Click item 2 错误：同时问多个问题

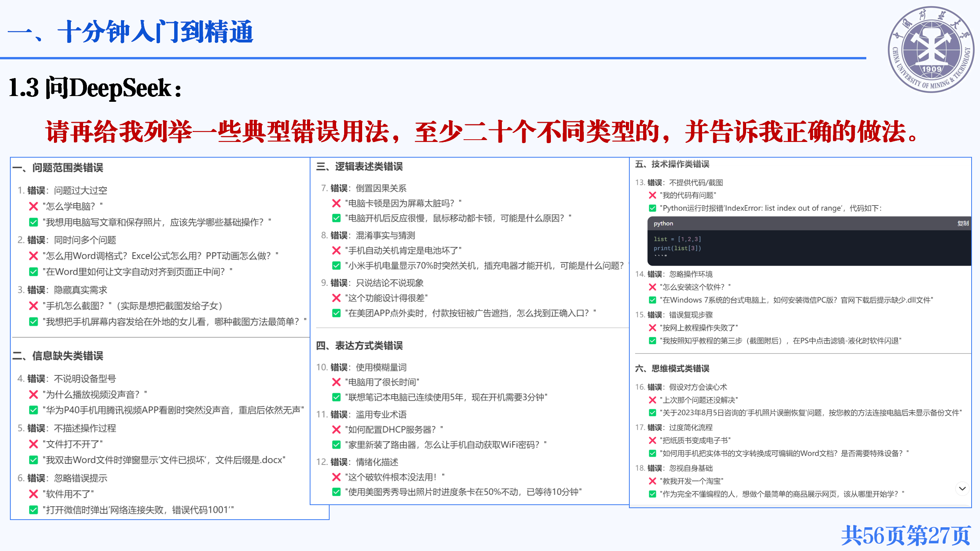pos(67,240)
